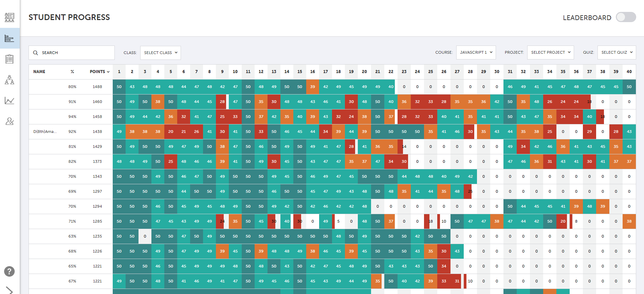Open the hierarchy tree sidebar icon

(10, 80)
